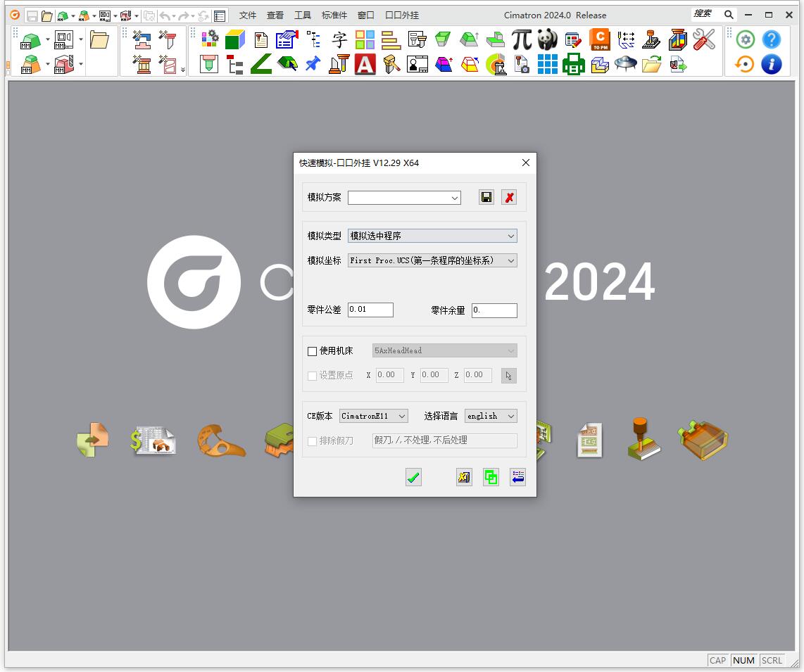Click the Pi symbol toolbar icon
Screen dimensions: 804x672
522,39
